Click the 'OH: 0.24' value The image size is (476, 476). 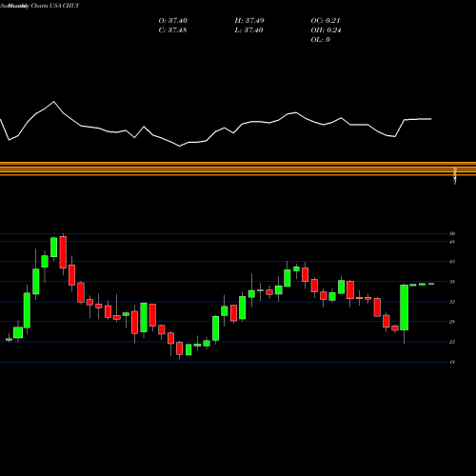[x=326, y=30]
